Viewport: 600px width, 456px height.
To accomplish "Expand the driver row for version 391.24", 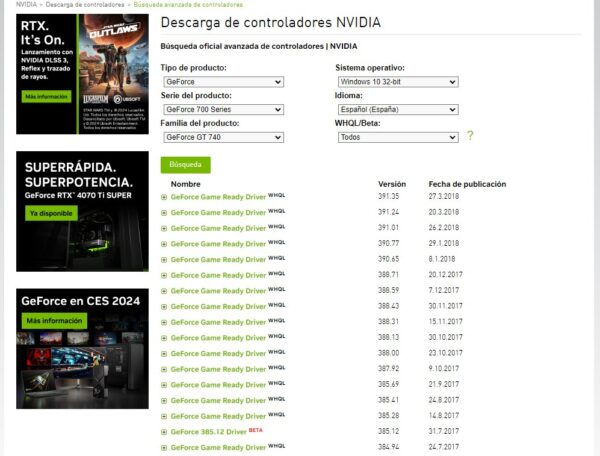I will pyautogui.click(x=164, y=213).
